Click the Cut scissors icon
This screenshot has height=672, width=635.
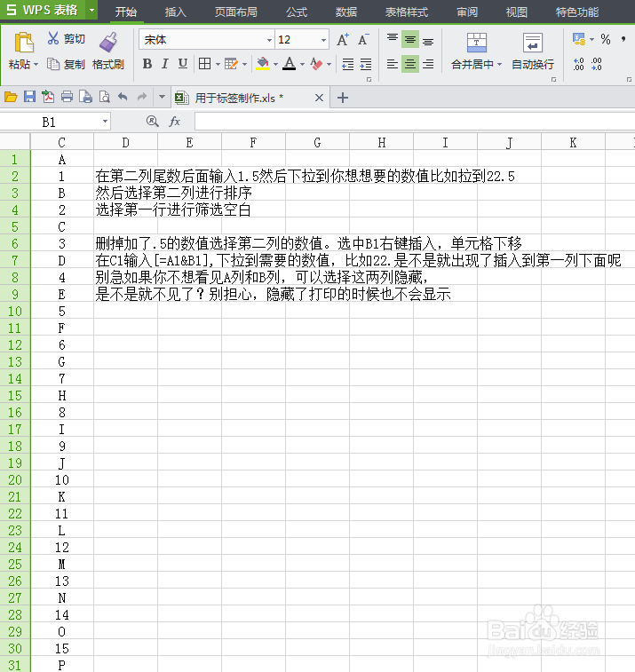(x=52, y=38)
